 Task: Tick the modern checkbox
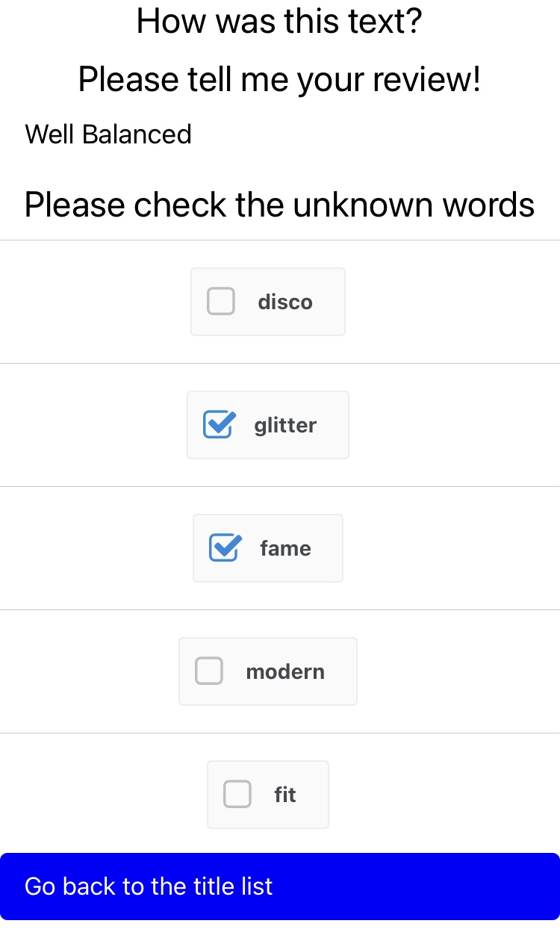click(x=209, y=671)
